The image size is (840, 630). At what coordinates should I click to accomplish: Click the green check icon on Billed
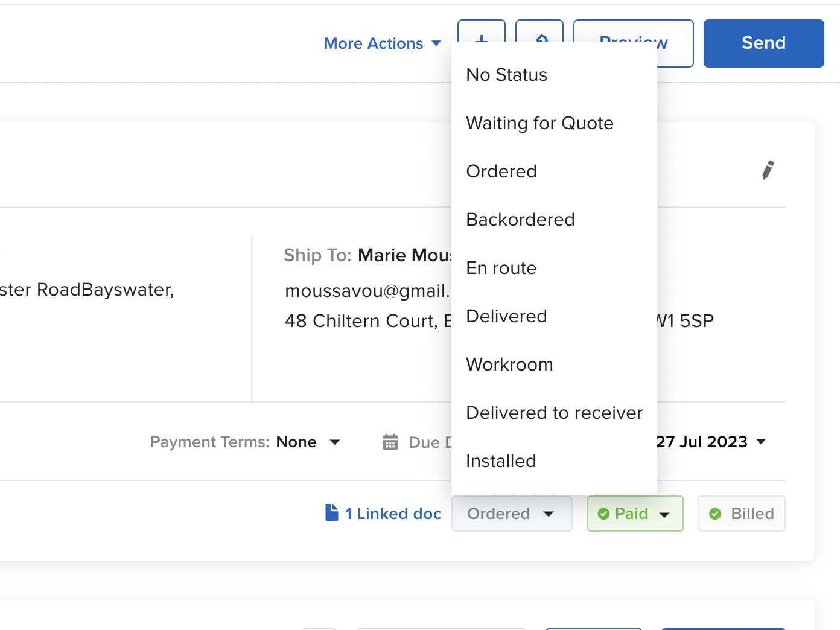[x=715, y=514]
